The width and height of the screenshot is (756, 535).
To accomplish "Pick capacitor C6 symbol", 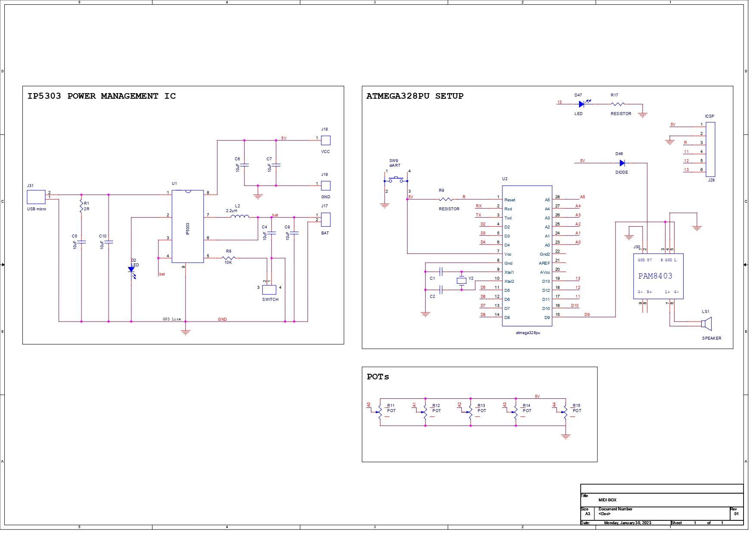I will [x=244, y=165].
